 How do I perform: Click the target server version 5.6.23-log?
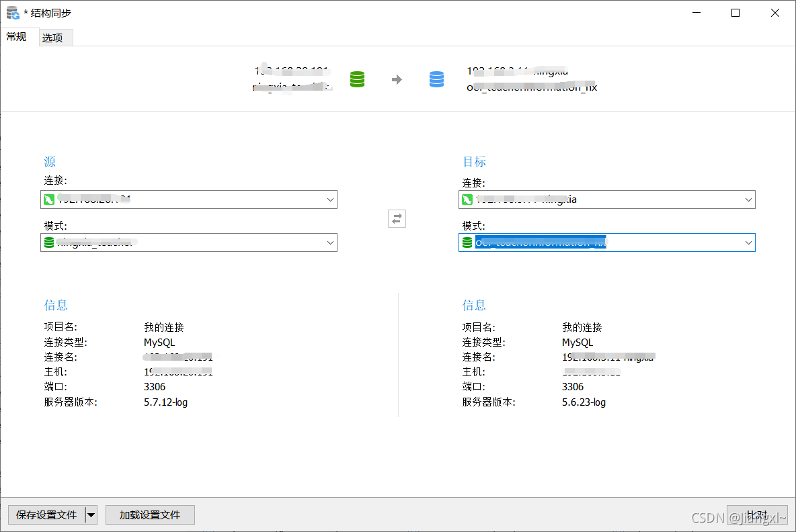[x=584, y=402]
